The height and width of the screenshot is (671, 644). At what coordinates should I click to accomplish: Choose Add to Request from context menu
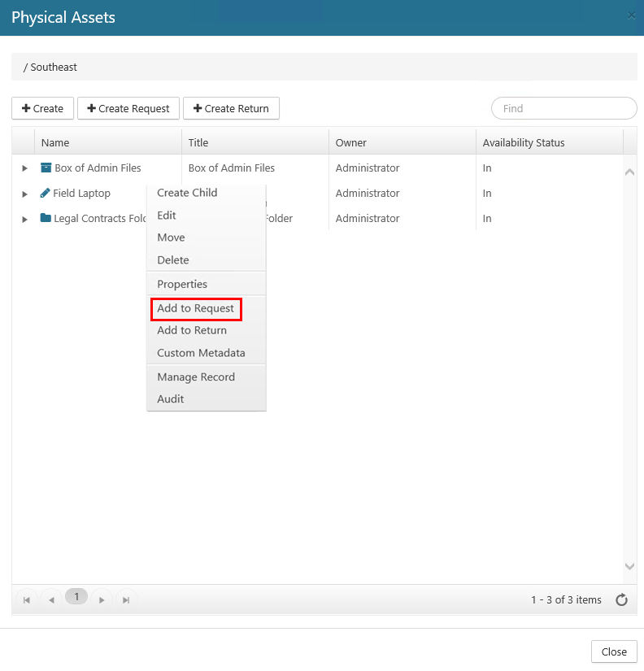(195, 308)
